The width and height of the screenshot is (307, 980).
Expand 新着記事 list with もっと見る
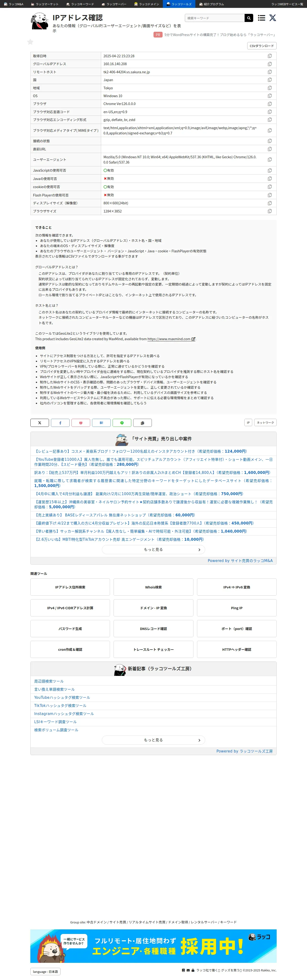point(153,740)
